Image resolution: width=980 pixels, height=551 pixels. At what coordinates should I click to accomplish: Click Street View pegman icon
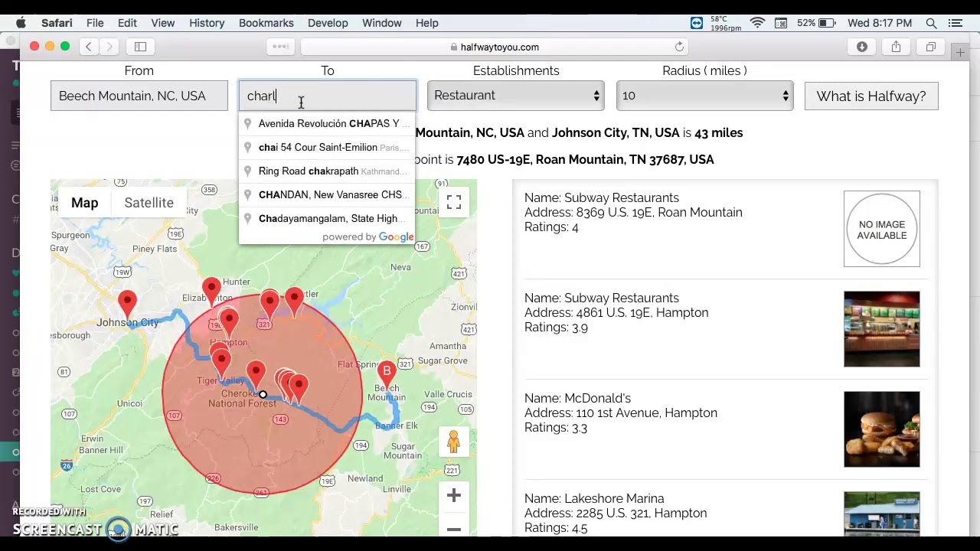pyautogui.click(x=453, y=442)
